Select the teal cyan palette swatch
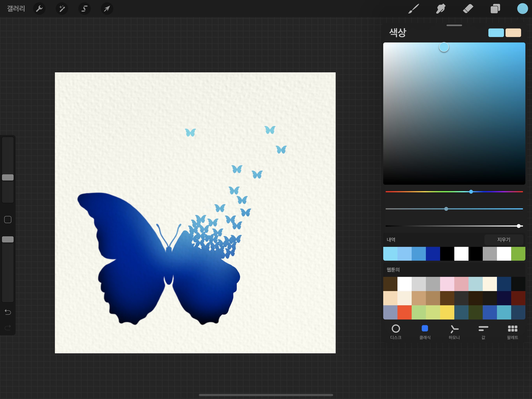 tap(504, 312)
